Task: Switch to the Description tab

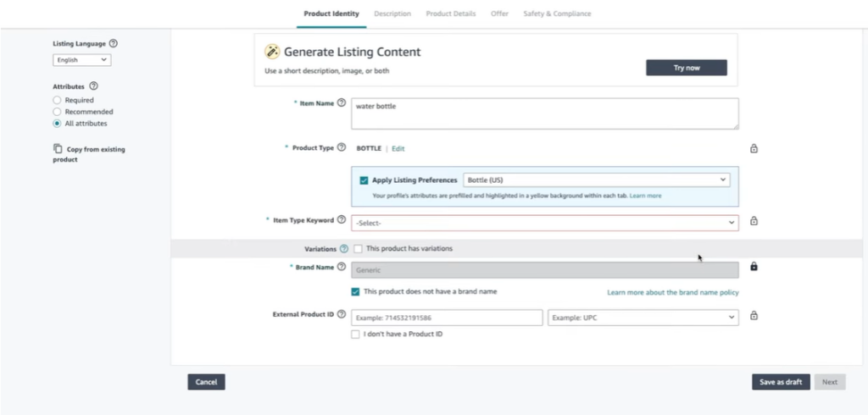Action: (x=392, y=14)
